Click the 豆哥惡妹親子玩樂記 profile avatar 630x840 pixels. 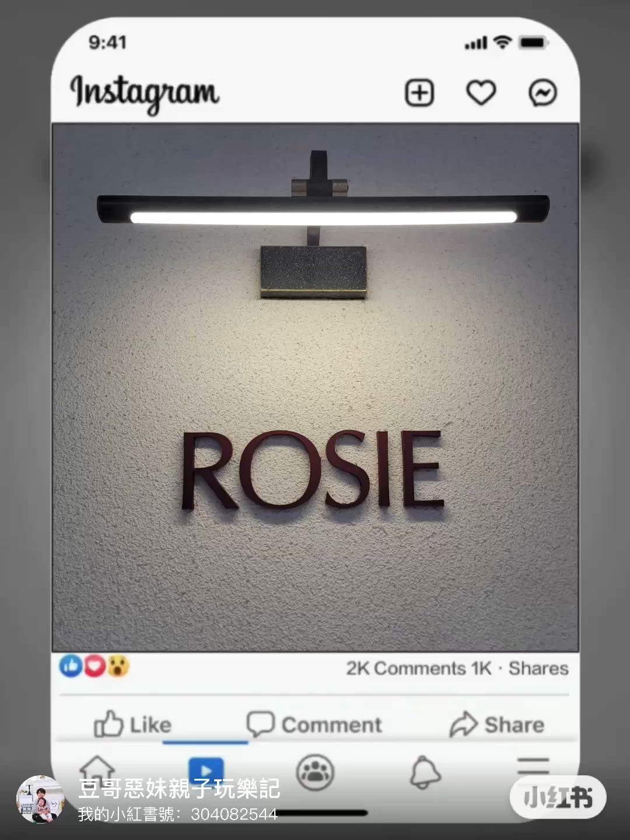[40, 799]
